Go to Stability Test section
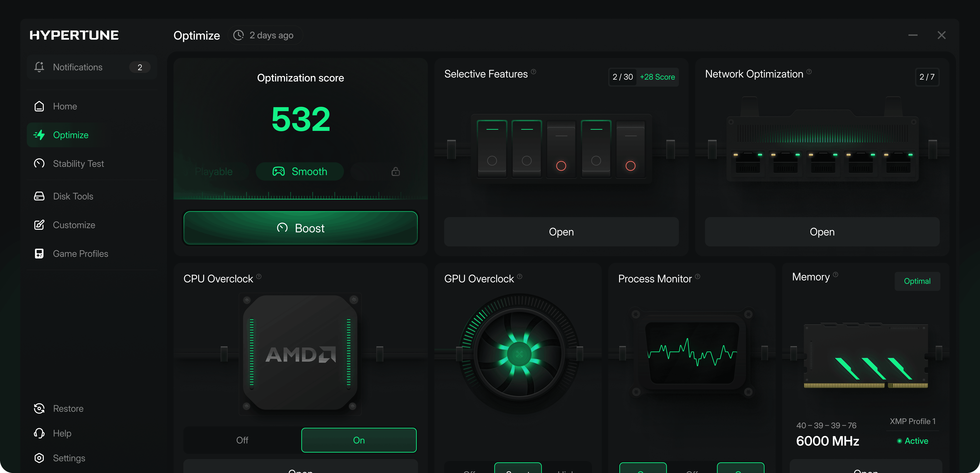The width and height of the screenshot is (980, 473). coord(92,163)
